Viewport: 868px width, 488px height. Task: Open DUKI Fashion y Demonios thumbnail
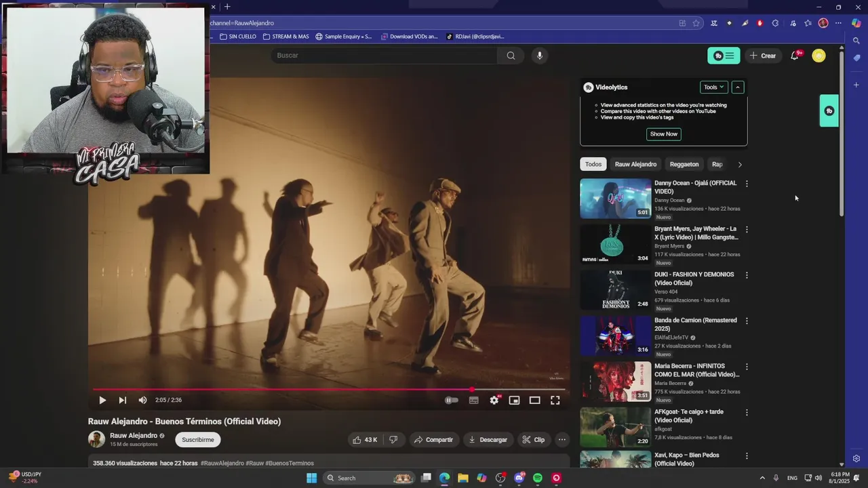pyautogui.click(x=615, y=290)
